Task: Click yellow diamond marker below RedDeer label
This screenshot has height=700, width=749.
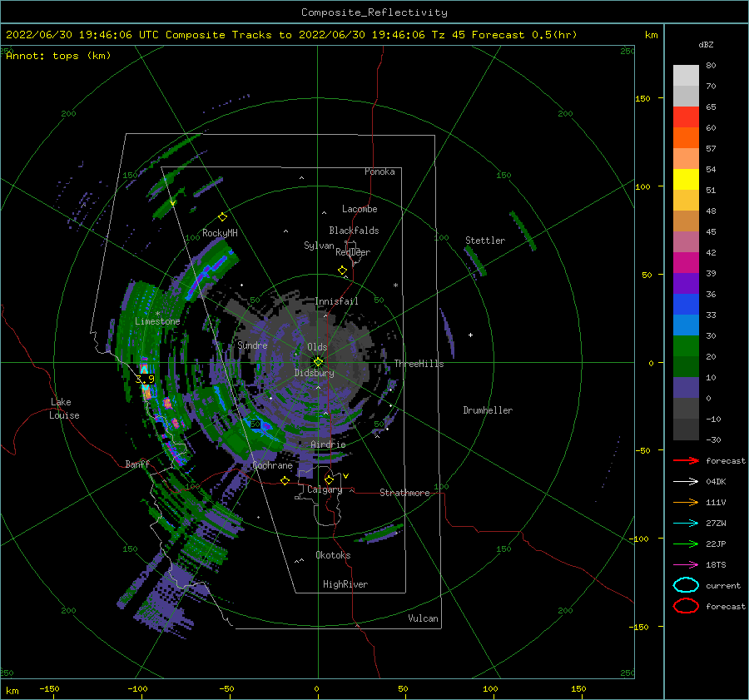Action: [x=342, y=271]
